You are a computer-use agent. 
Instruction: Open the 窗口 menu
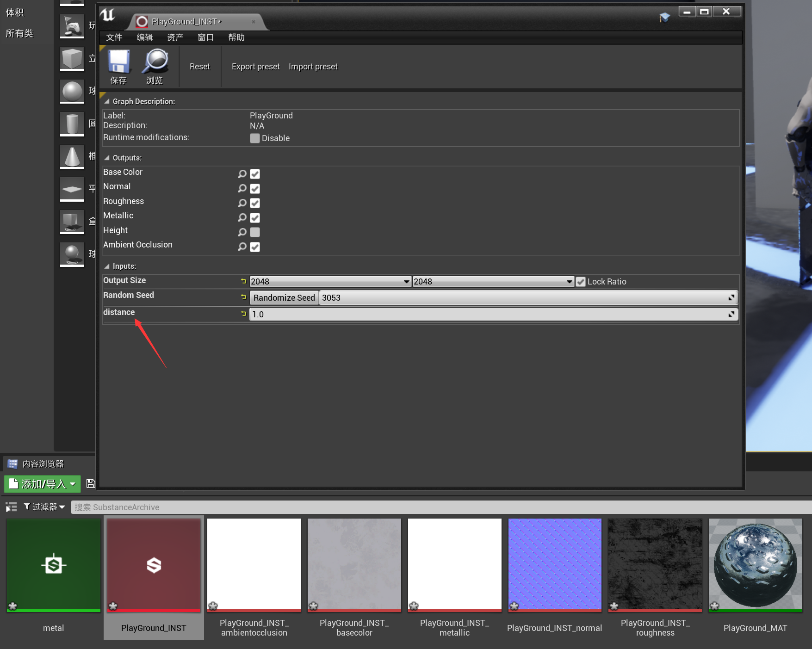205,37
